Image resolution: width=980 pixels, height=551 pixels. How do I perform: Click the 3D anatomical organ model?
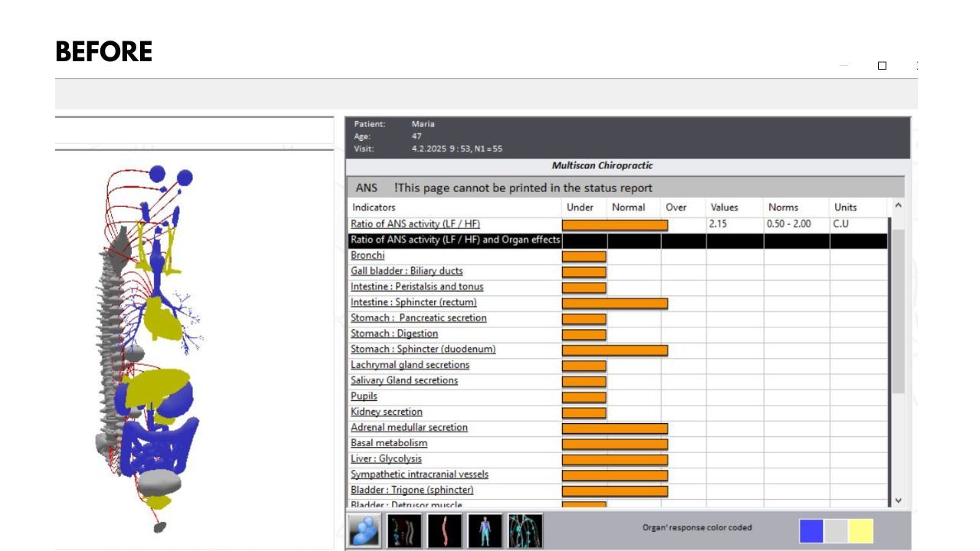(149, 348)
